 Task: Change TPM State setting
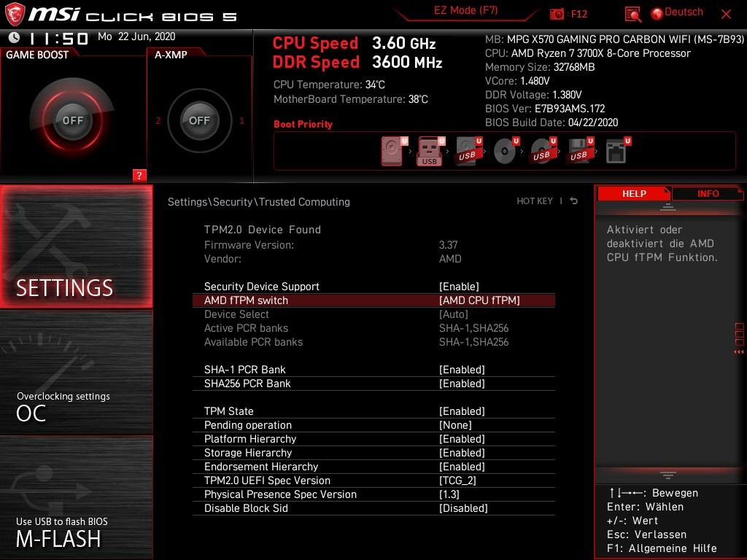pos(373,411)
